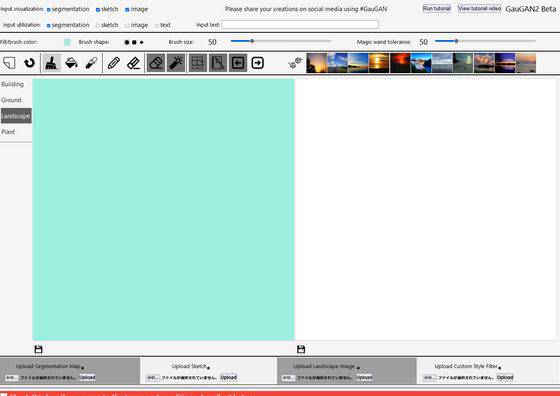The image size is (560, 396).
Task: Click the dice random style icon
Action: click(x=295, y=63)
